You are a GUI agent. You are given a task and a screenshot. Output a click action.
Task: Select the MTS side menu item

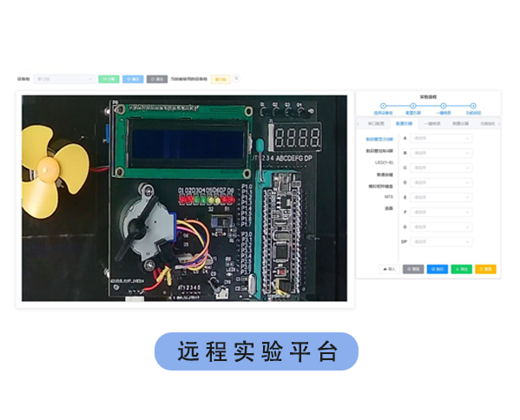point(388,197)
